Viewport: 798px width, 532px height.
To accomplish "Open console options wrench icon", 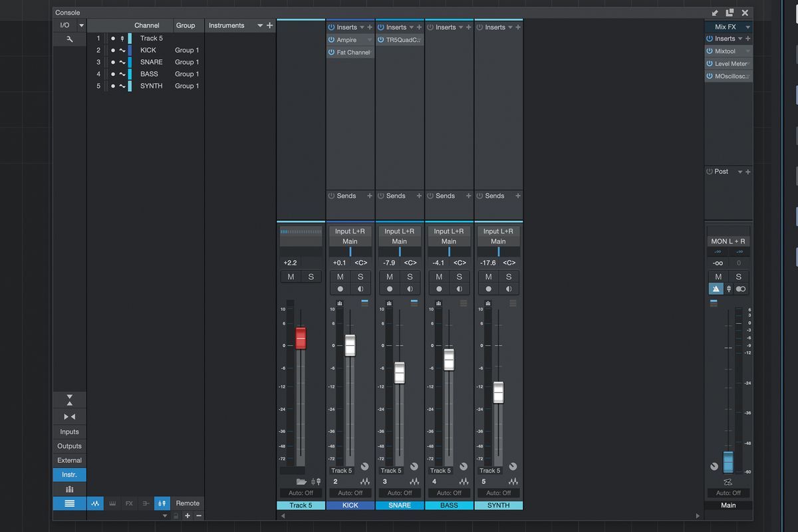I will [x=69, y=39].
